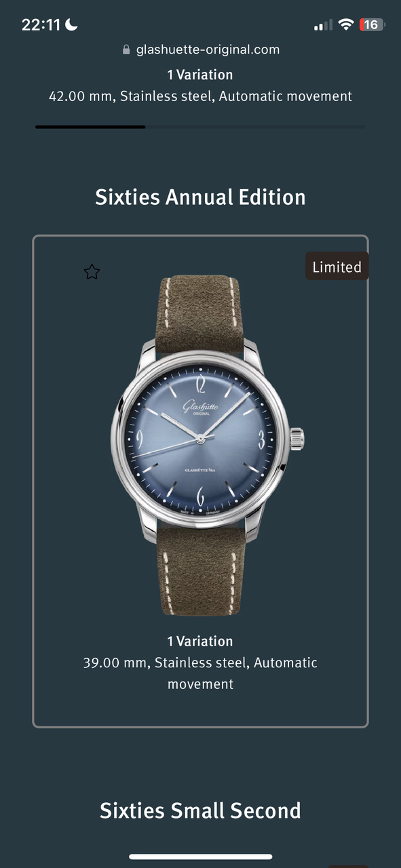Open the Sixties Small Second section heading
401x868 pixels.
coord(200,810)
